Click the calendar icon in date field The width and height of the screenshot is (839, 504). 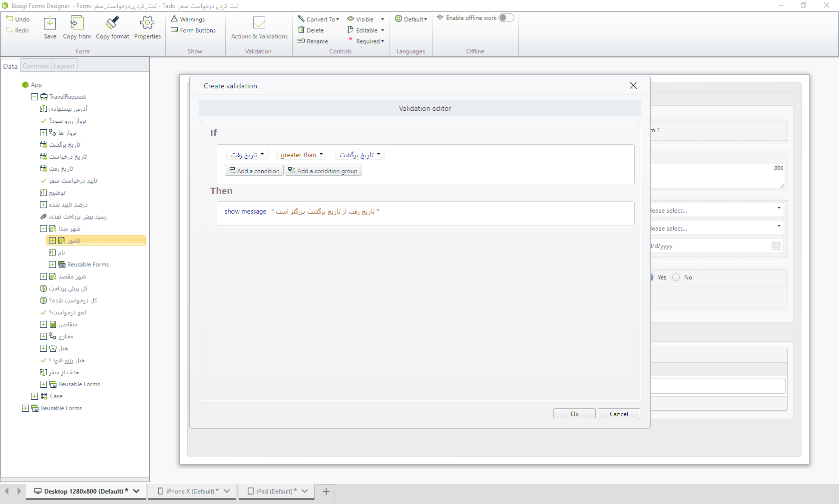[x=776, y=246]
